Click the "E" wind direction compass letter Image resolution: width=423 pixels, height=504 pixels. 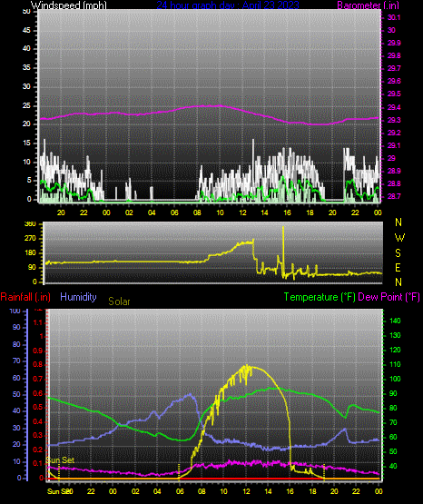tap(398, 267)
